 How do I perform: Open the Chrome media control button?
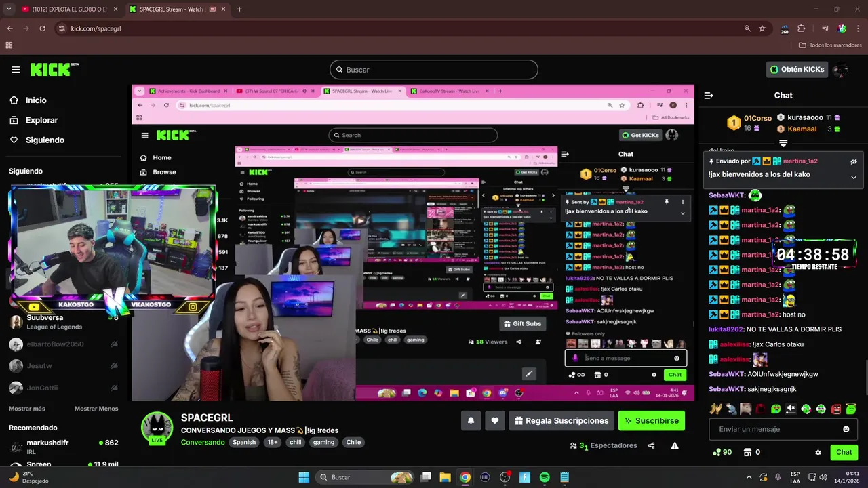(x=825, y=28)
